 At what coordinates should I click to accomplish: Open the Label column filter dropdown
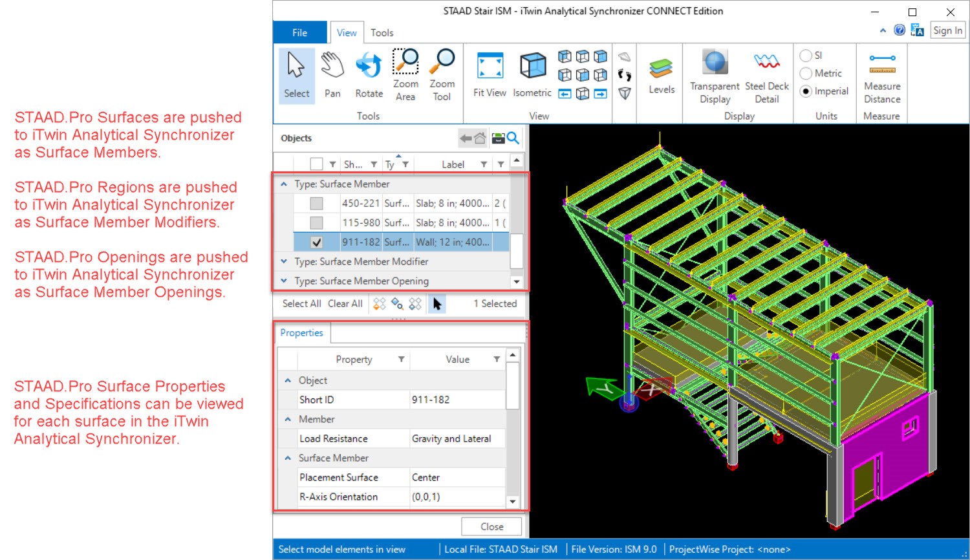tap(484, 164)
